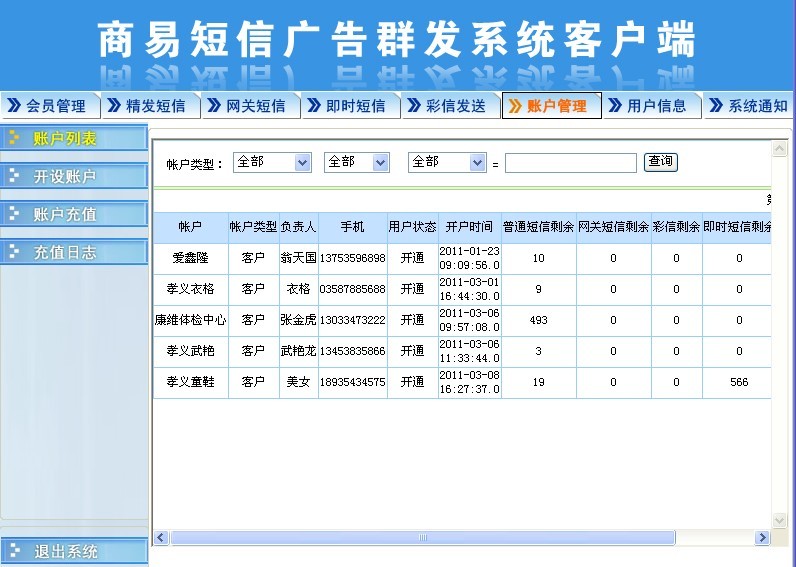Open 开设账户 in the sidebar
Viewport: 796px width, 567px height.
pyautogui.click(x=74, y=176)
